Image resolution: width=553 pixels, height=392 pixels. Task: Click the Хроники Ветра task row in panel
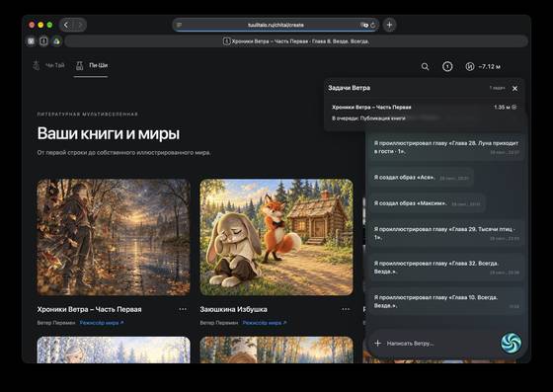(x=425, y=113)
